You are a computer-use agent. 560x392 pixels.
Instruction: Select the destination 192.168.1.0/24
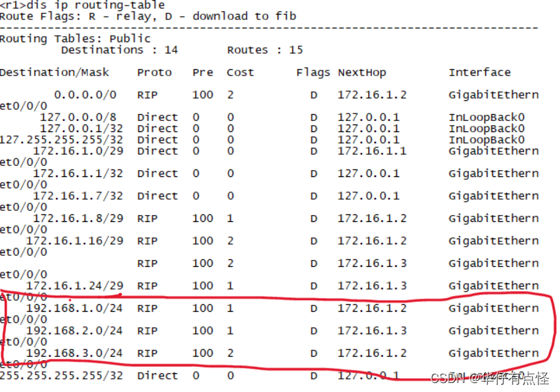click(x=75, y=308)
